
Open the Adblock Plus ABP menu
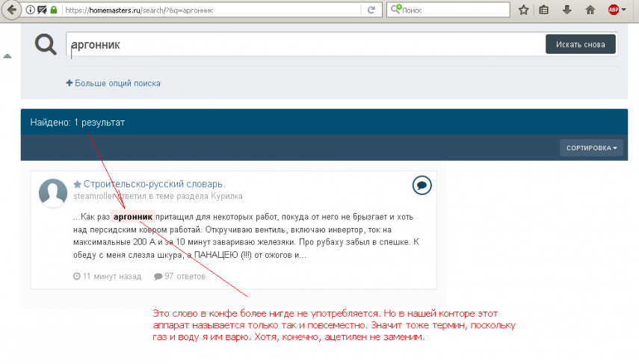[x=614, y=10]
